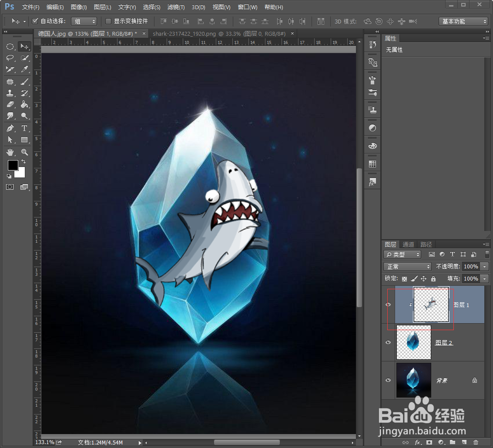The width and height of the screenshot is (493, 448).
Task: Delete layer with trash icon
Action: point(476,442)
